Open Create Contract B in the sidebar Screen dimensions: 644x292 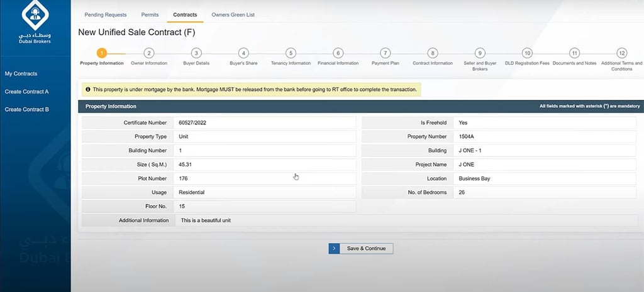26,109
